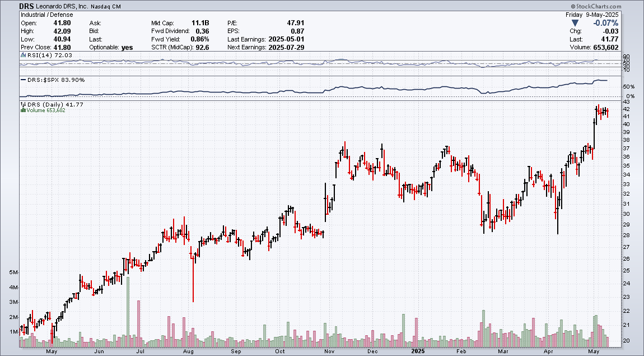
Task: Click the 2025 year marker on time axis
Action: [x=417, y=352]
